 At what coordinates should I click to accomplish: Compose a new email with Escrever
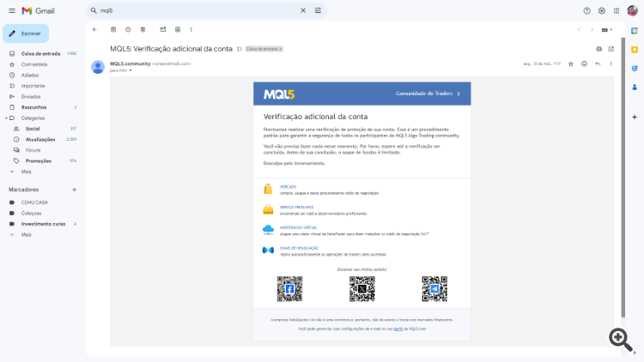[26, 33]
